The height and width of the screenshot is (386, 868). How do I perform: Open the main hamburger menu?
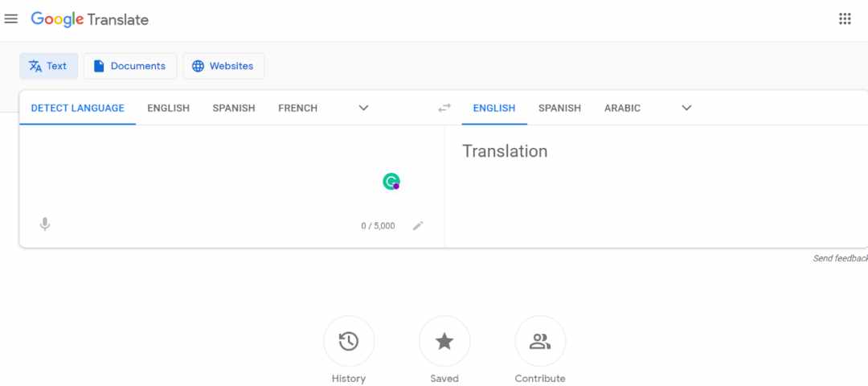coord(11,18)
